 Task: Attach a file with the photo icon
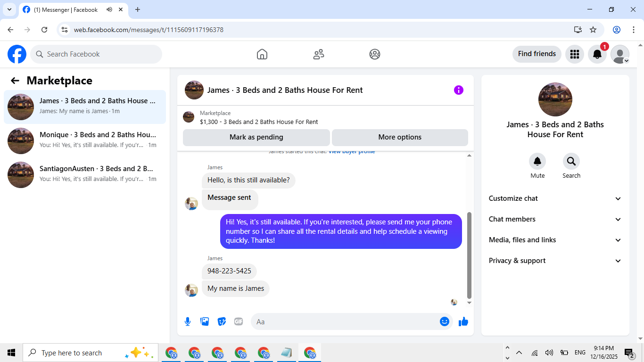(205, 321)
